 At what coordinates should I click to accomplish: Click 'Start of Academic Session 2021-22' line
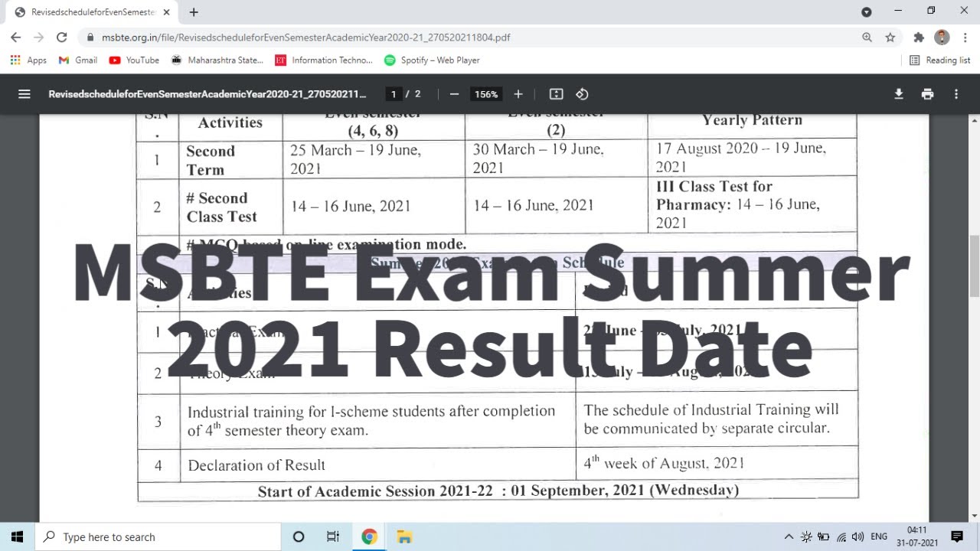click(498, 491)
